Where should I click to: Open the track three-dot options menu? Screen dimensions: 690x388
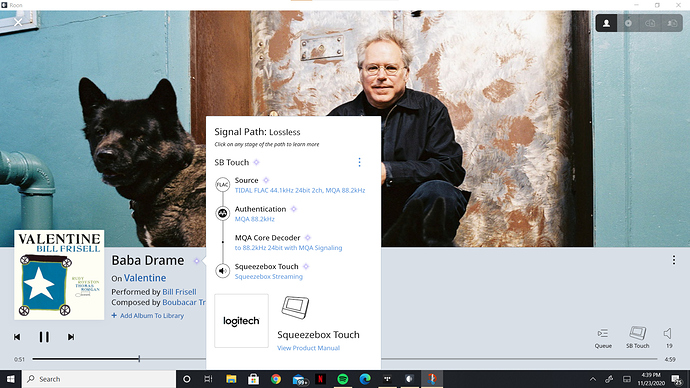674,260
